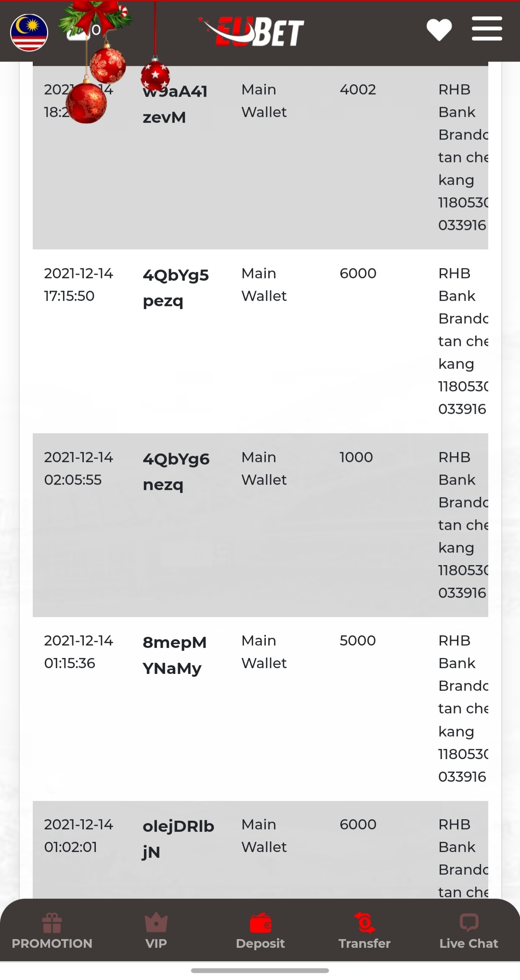Select transaction ID 4QbYg6nezq

point(176,472)
